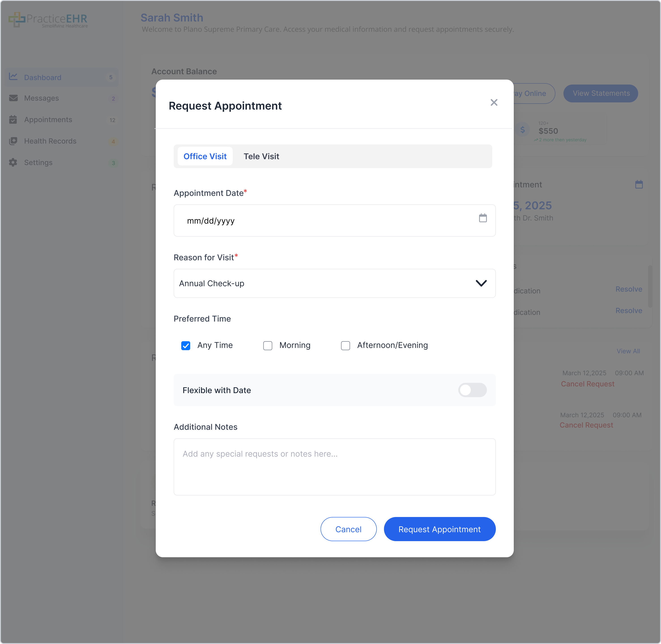
Task: Uncheck the Any Time preference
Action: click(186, 345)
